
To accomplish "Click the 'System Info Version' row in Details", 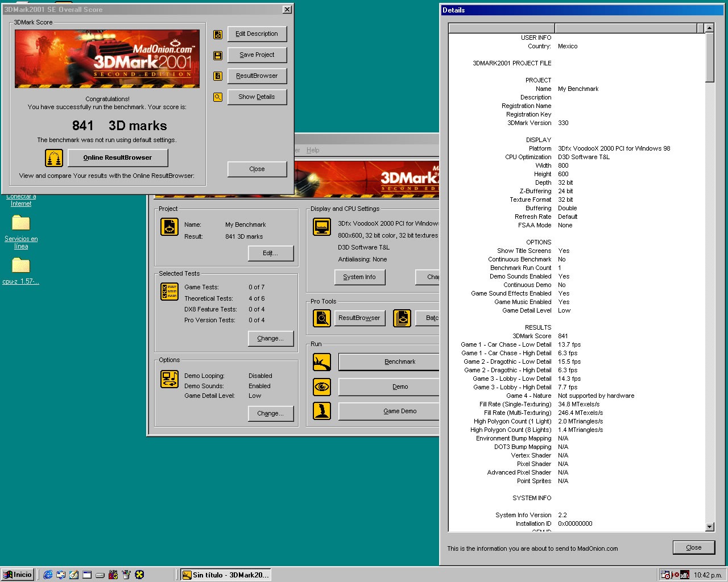I will (577, 515).
